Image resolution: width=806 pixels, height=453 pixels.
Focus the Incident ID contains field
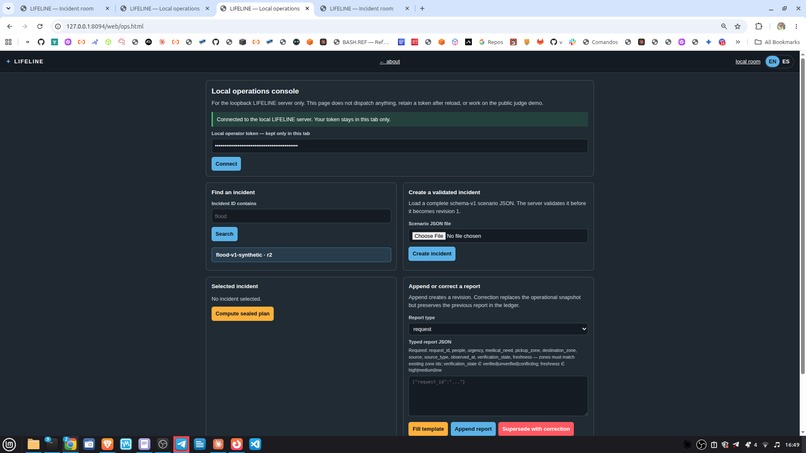point(301,216)
